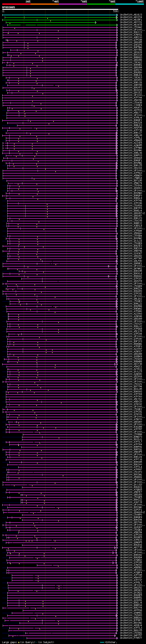This screenshot has width=146, height=644.
Task: Click the 538 query length label
Action: [x=115, y=11]
